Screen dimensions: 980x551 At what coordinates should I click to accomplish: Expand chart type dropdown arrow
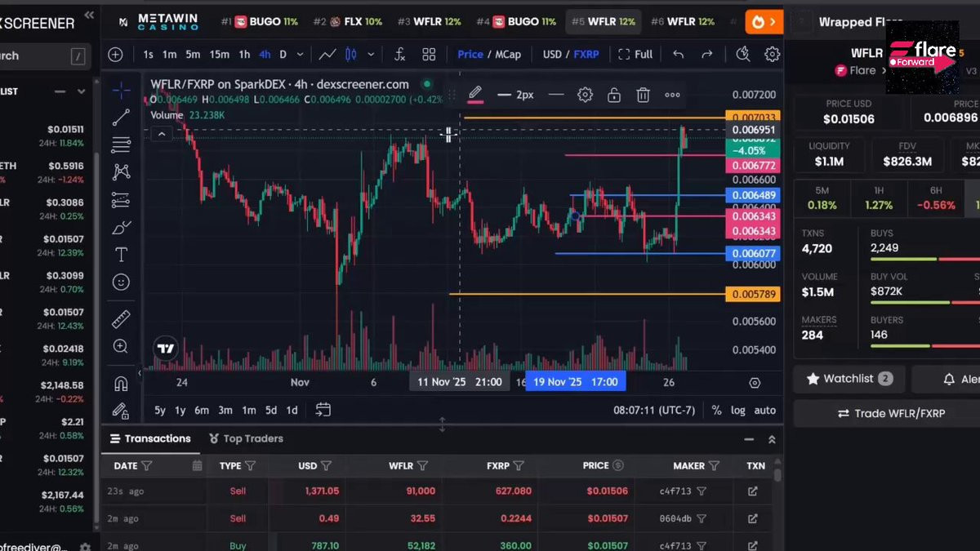click(371, 55)
